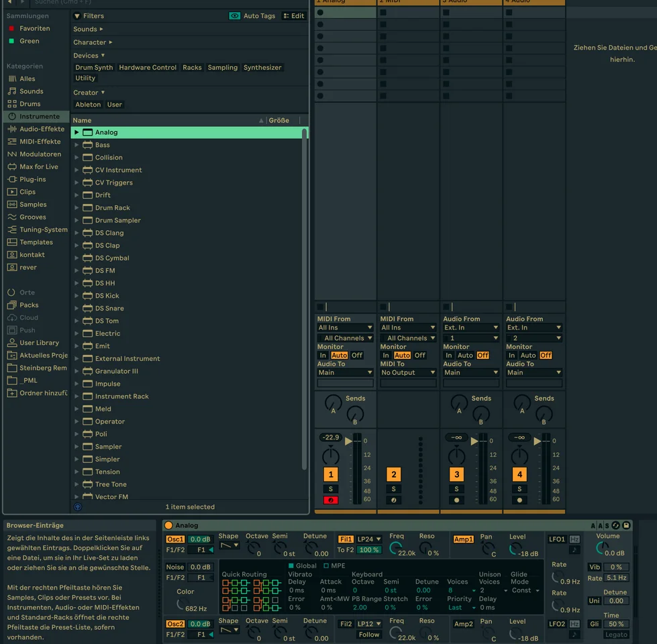This screenshot has height=644, width=657.
Task: Open track 2 MIDI To output dropdown
Action: (x=407, y=372)
